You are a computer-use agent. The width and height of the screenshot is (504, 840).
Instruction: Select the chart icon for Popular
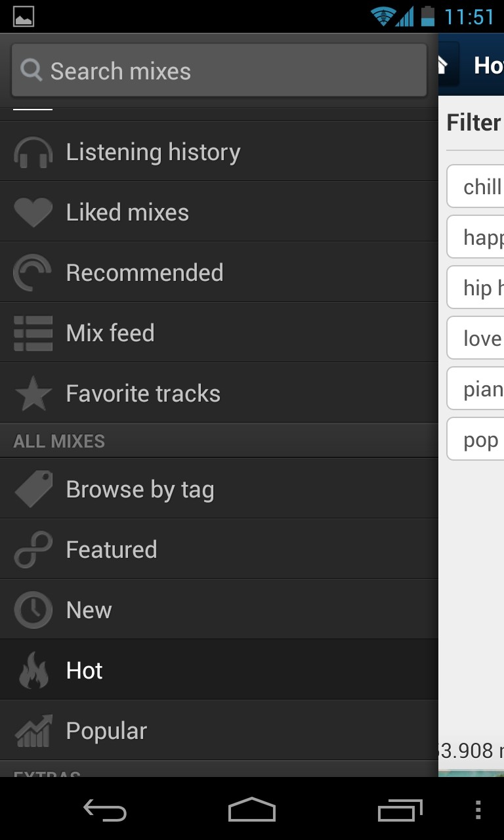pos(33,731)
